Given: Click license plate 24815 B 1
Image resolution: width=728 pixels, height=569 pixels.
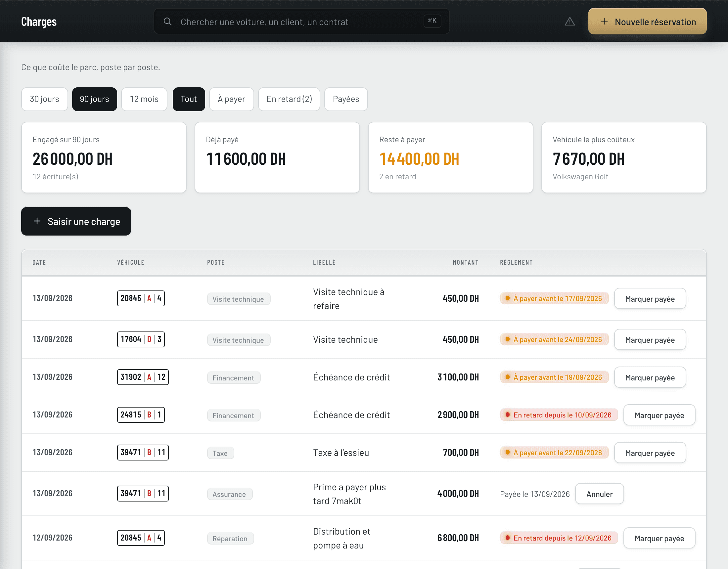Looking at the screenshot, I should pyautogui.click(x=141, y=415).
